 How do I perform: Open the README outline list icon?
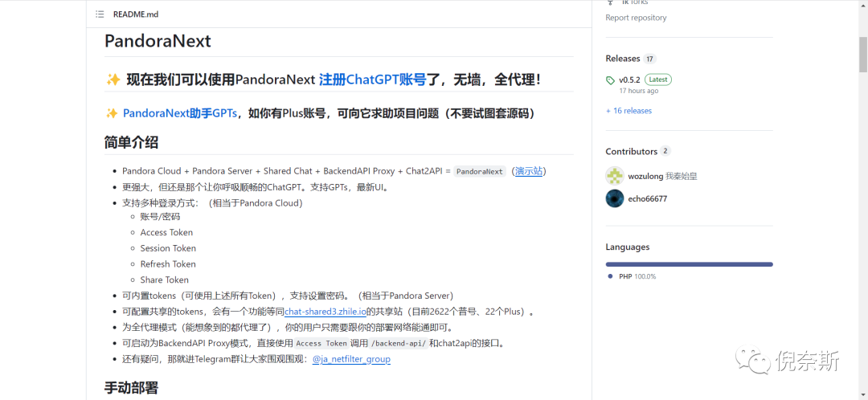pos(100,14)
